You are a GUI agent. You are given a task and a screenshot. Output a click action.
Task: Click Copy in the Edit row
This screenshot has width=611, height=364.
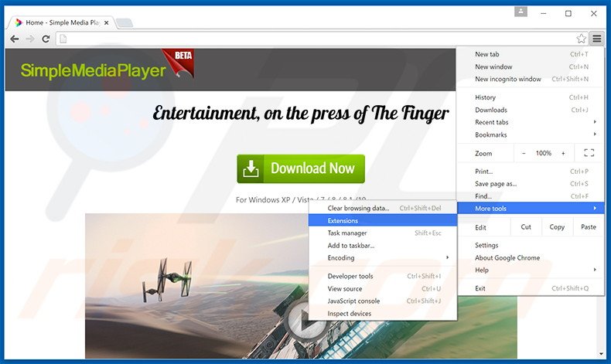pyautogui.click(x=557, y=227)
